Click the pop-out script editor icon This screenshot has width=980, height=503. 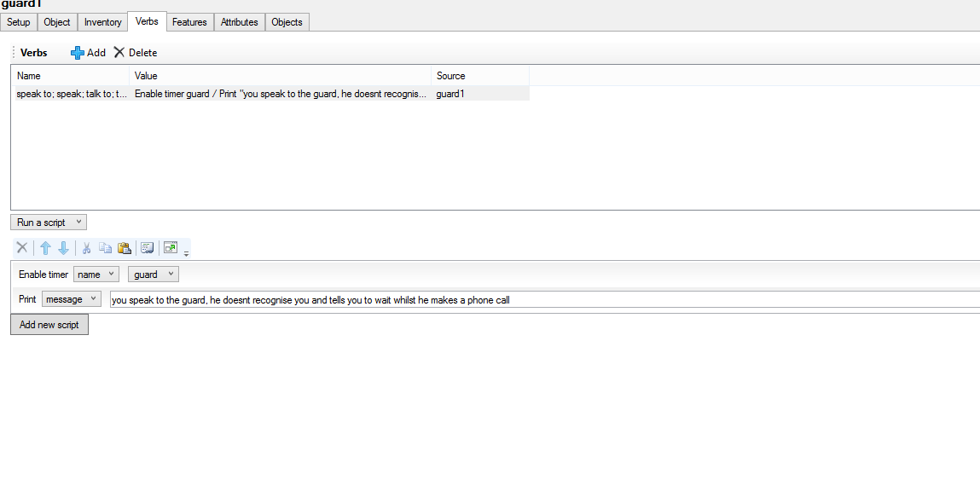(171, 248)
